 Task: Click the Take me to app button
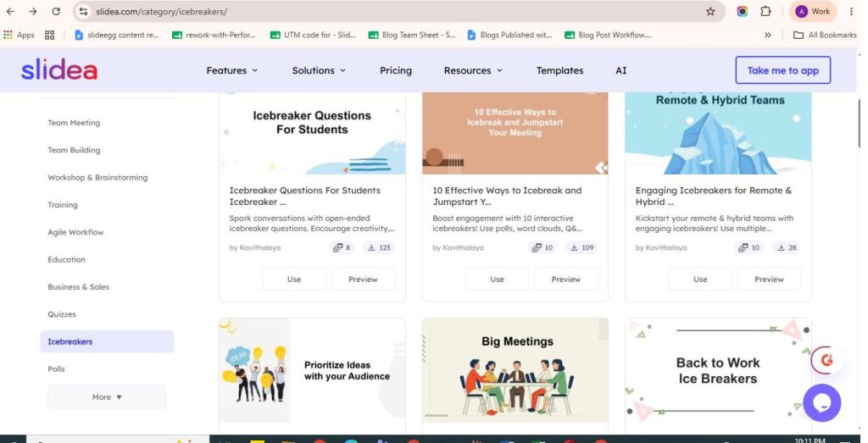click(782, 70)
